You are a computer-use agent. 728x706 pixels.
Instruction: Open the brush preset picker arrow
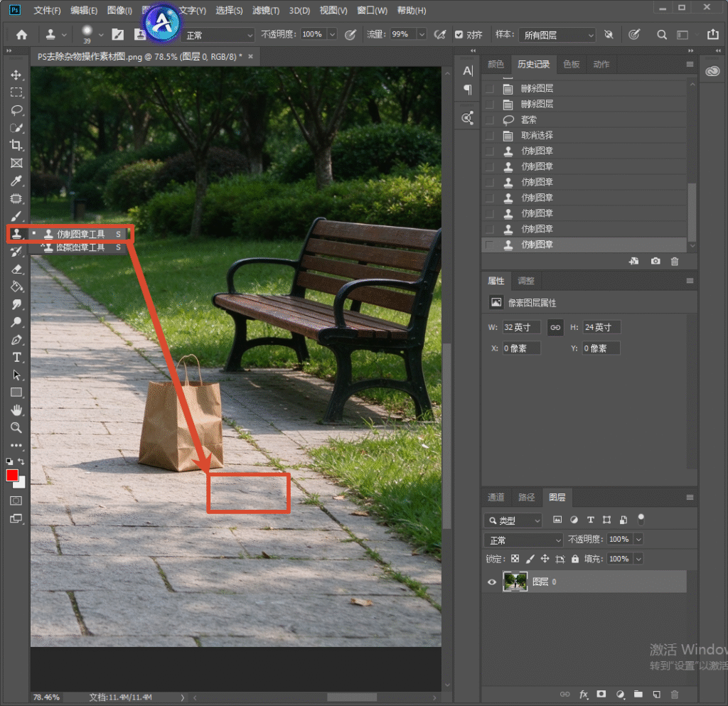click(x=101, y=36)
